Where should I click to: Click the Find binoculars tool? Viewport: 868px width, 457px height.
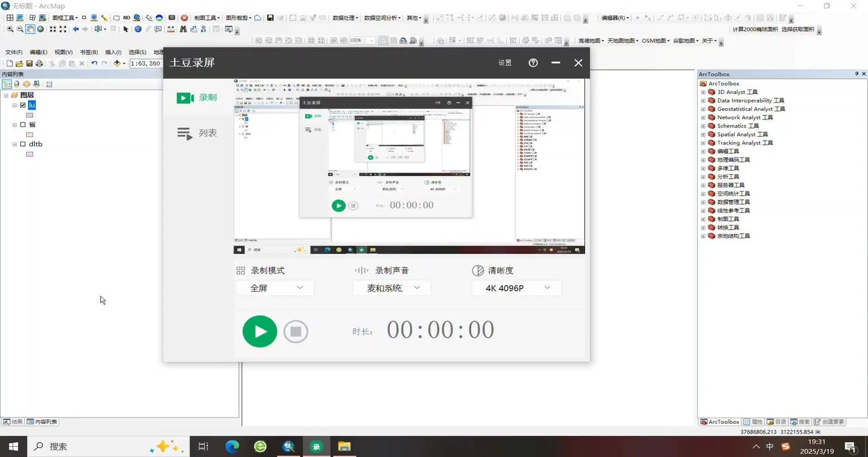click(x=183, y=29)
